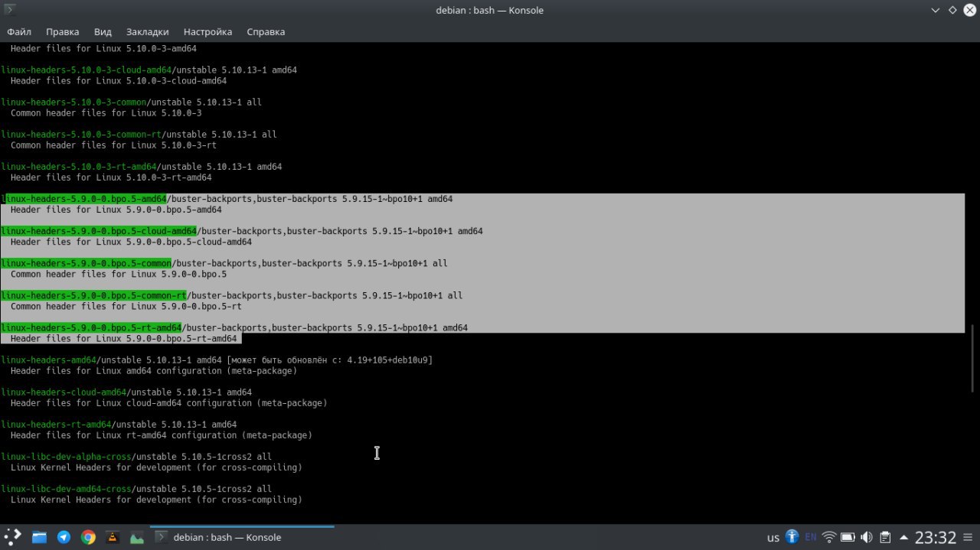Viewport: 980px width, 550px height.
Task: Open the file manager from the taskbar
Action: 39,537
